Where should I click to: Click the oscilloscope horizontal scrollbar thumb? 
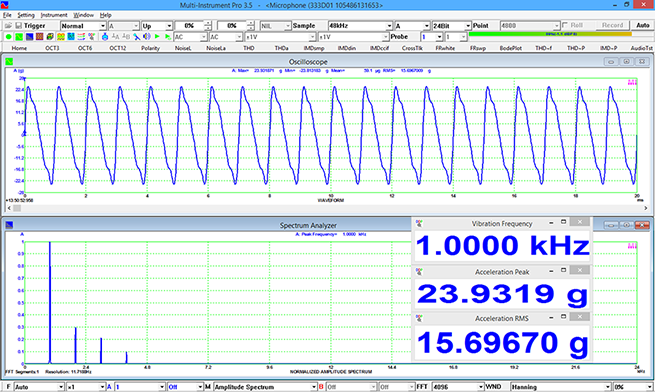tap(17, 208)
